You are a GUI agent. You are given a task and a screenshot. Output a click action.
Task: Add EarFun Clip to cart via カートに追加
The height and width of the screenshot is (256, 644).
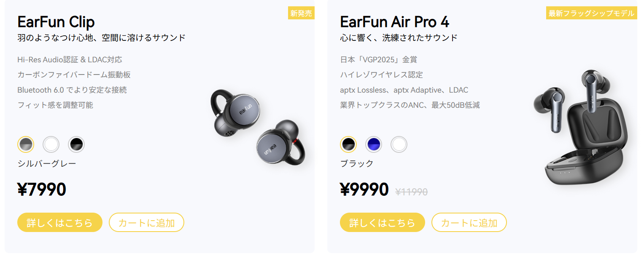point(146,222)
